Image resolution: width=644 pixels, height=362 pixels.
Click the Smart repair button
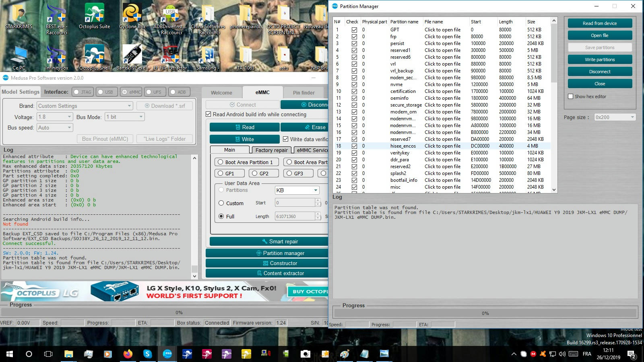click(269, 241)
